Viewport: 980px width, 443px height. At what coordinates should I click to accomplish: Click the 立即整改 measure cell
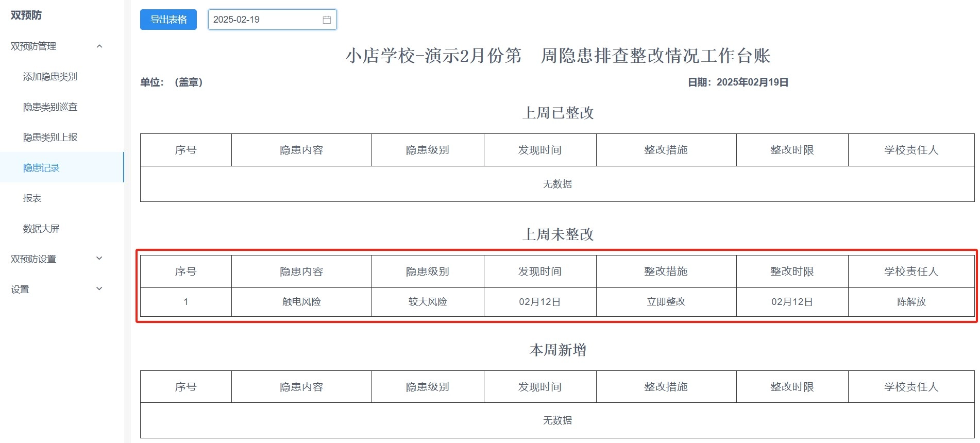666,302
